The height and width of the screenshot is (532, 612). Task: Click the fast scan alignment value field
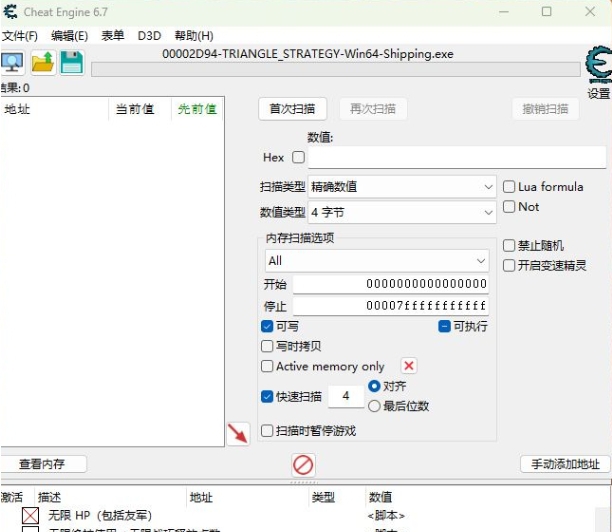pos(346,396)
